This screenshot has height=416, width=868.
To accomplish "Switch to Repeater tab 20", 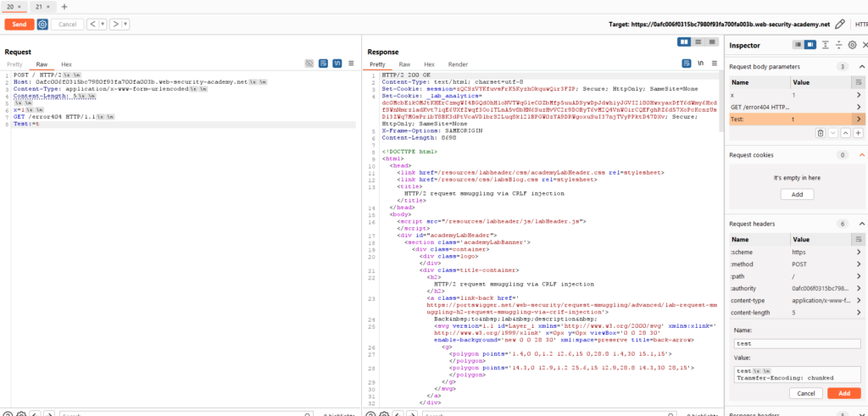I will tap(10, 7).
